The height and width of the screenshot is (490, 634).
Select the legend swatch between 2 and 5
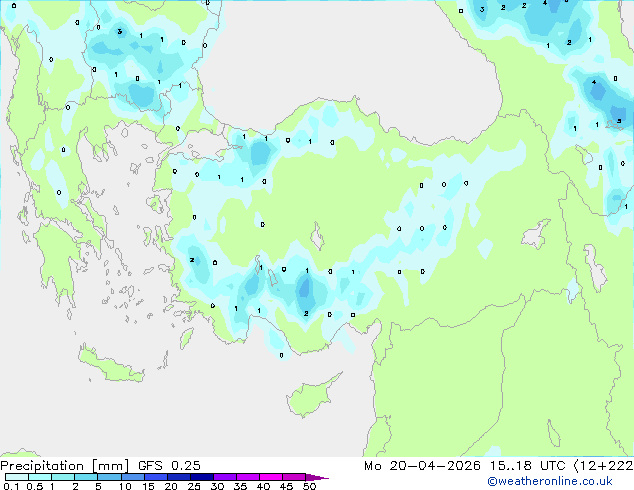coord(86,477)
